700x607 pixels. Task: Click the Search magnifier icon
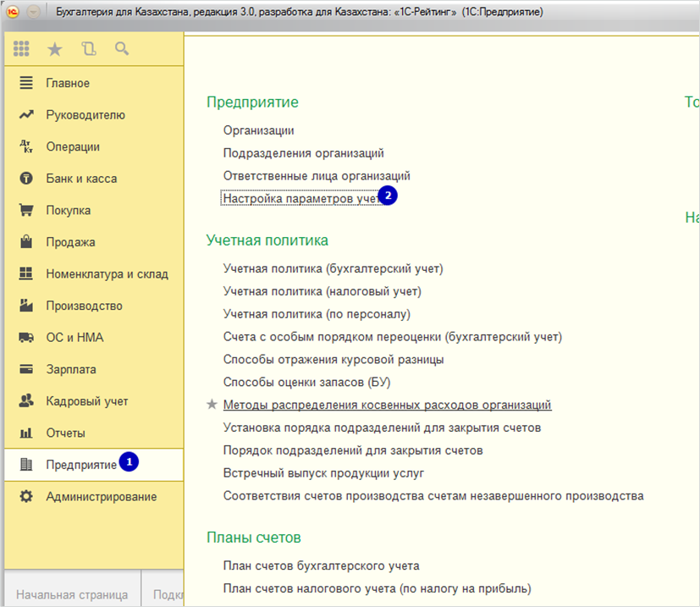[122, 48]
